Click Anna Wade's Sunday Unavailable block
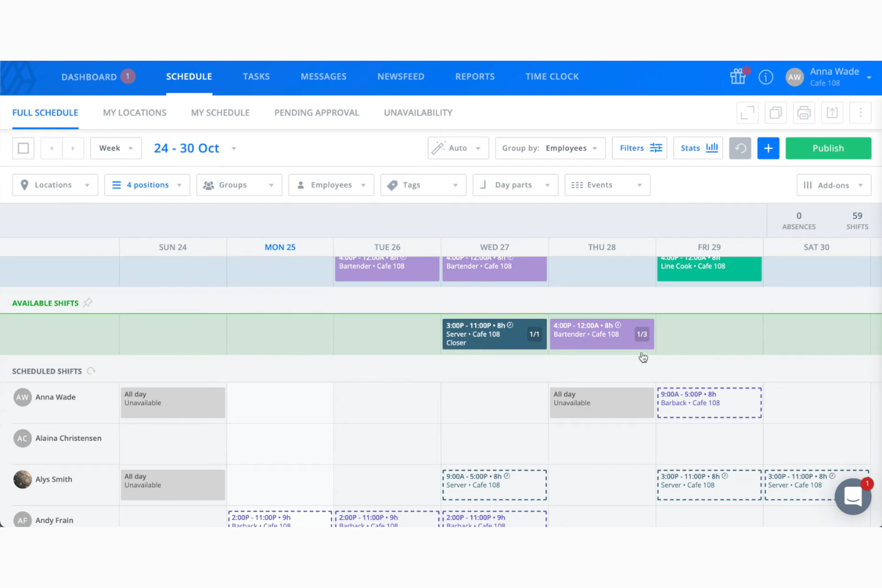The height and width of the screenshot is (588, 882). tap(173, 403)
